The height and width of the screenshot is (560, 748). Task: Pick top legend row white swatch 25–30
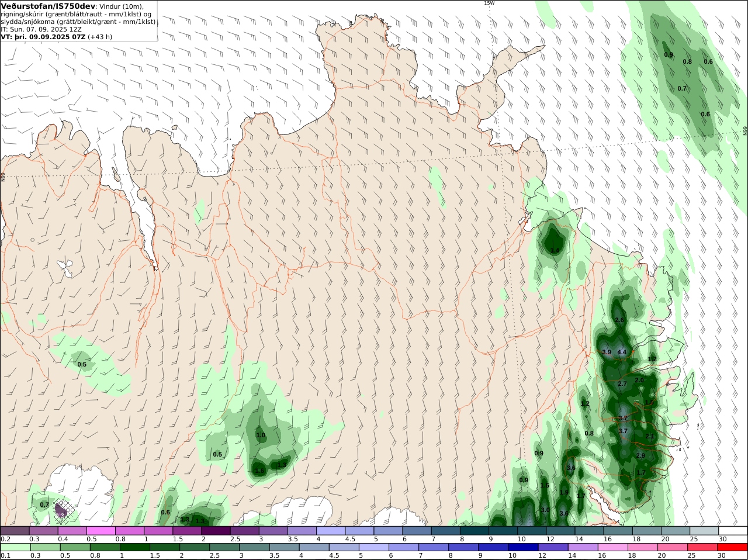704,531
